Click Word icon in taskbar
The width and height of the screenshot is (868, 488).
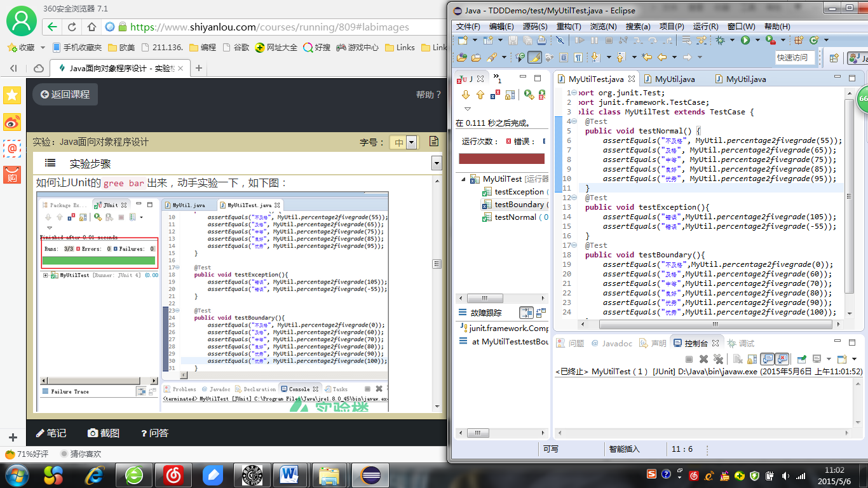point(290,475)
